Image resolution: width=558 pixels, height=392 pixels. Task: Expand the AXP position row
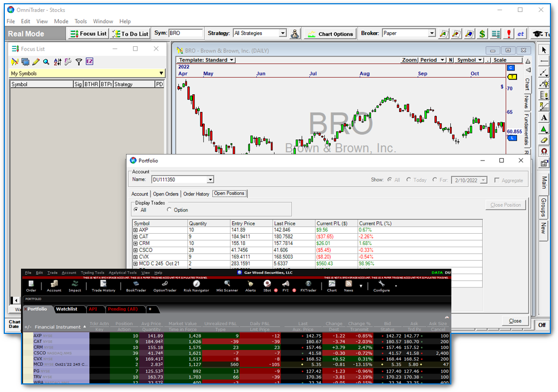click(x=136, y=230)
